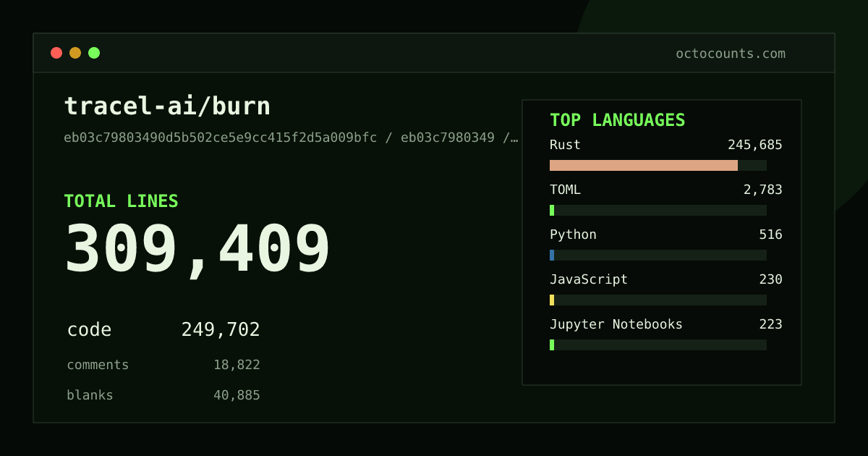Image resolution: width=868 pixels, height=456 pixels.
Task: Click the Jupyter Notebooks progress bar
Action: pyautogui.click(x=552, y=345)
